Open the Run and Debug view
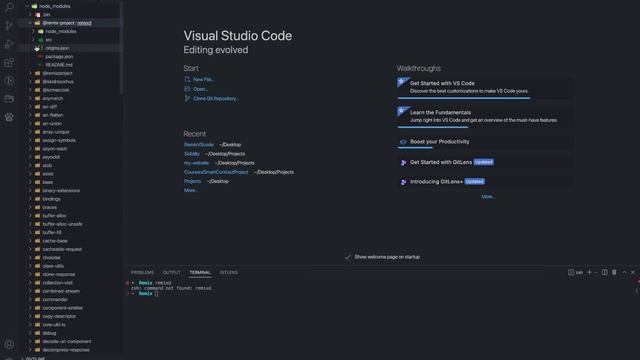640x360 pixels. (x=9, y=44)
